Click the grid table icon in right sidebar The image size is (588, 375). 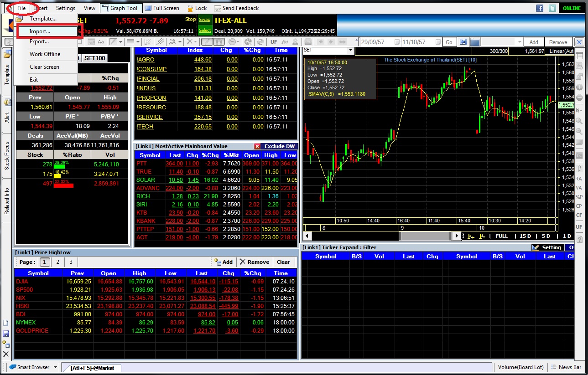pyautogui.click(x=579, y=56)
